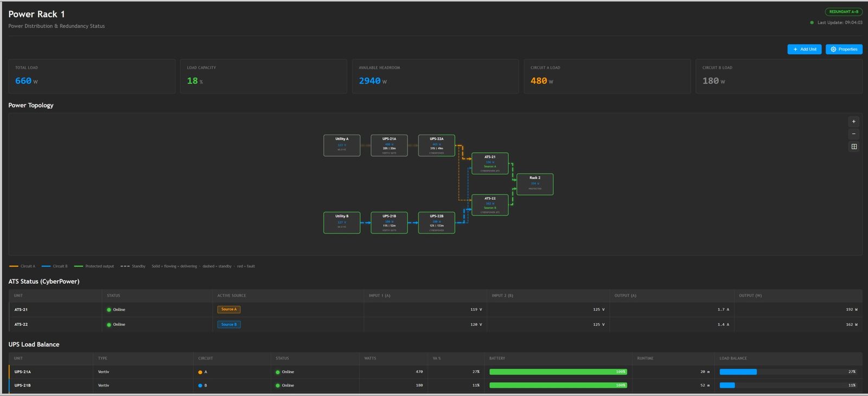The height and width of the screenshot is (396, 868).
Task: Select the UPS-21B topology node
Action: coord(389,223)
